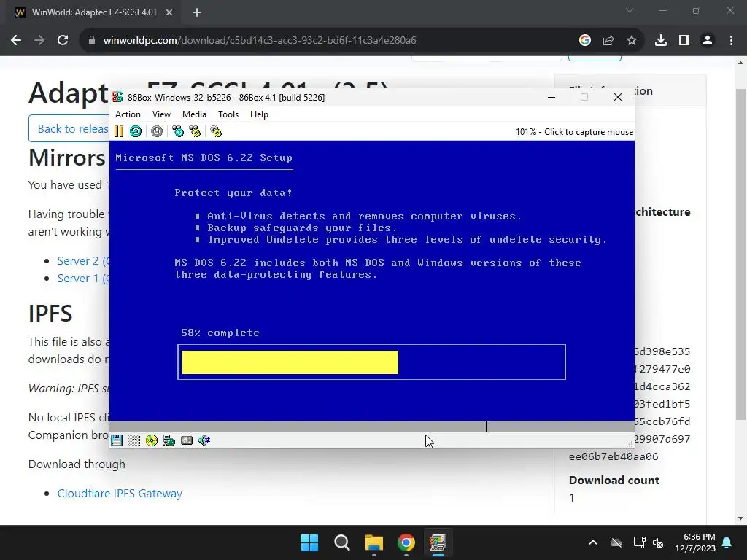Open the clock showing 6:36 PM
This screenshot has width=747, height=560.
tap(695, 542)
